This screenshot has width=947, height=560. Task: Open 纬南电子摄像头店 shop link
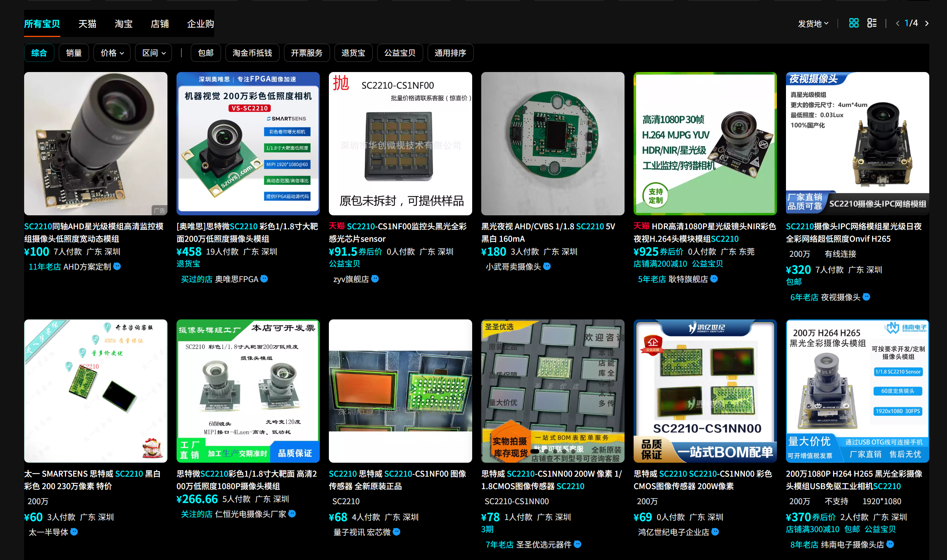pyautogui.click(x=852, y=544)
